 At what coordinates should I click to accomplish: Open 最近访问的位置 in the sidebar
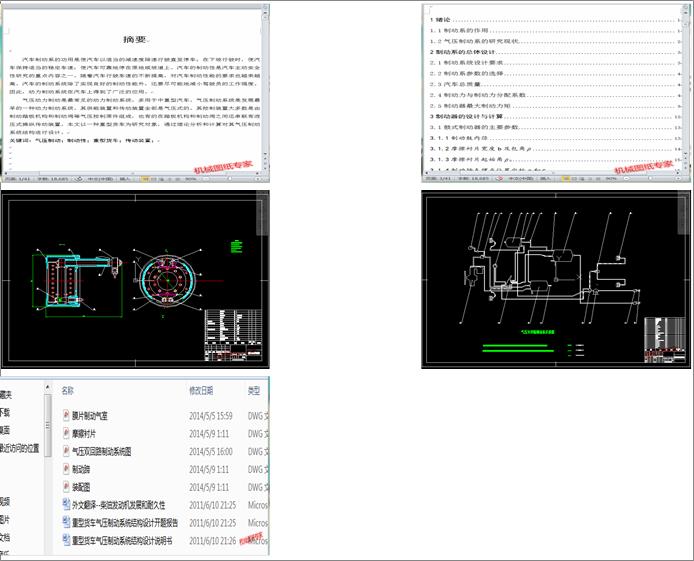[x=19, y=448]
